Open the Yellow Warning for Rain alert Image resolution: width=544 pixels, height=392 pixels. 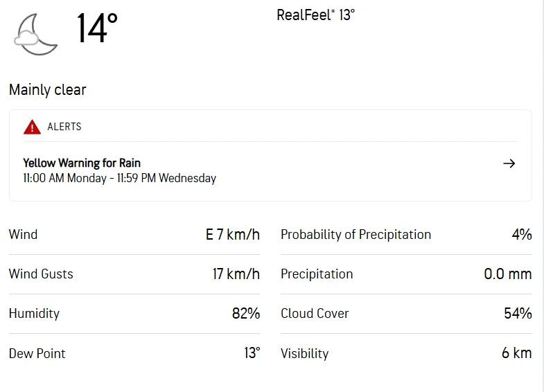click(82, 163)
